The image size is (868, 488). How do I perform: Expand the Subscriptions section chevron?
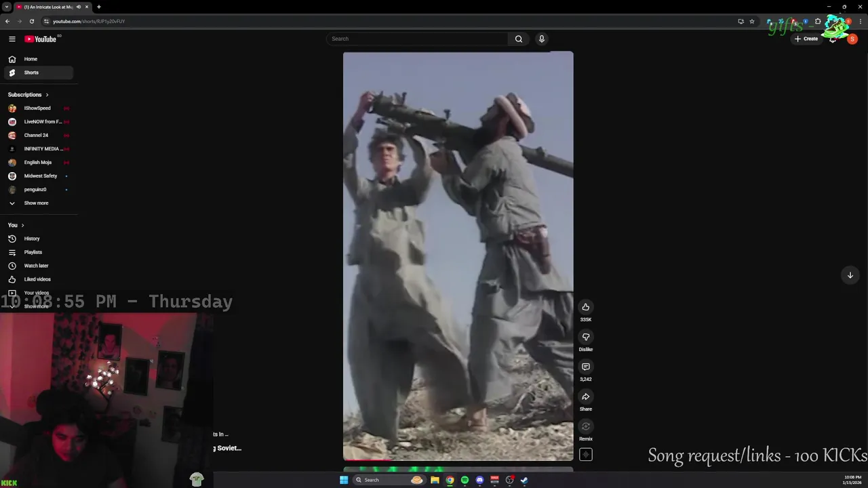point(47,95)
